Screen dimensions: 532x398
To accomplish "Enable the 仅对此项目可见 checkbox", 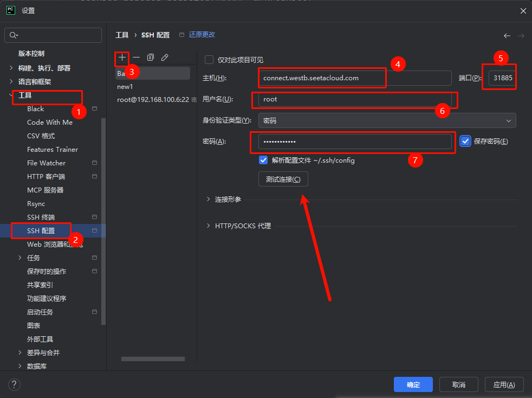I will pos(209,60).
